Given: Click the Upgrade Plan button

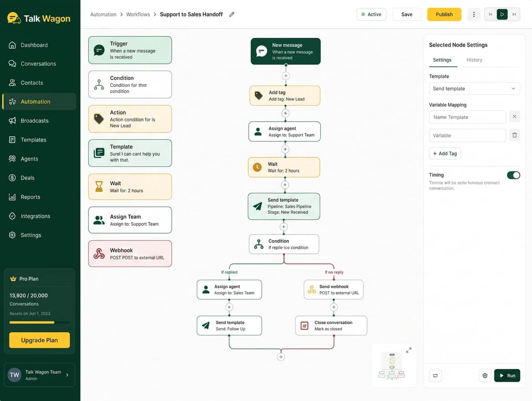Looking at the screenshot, I should 39,340.
